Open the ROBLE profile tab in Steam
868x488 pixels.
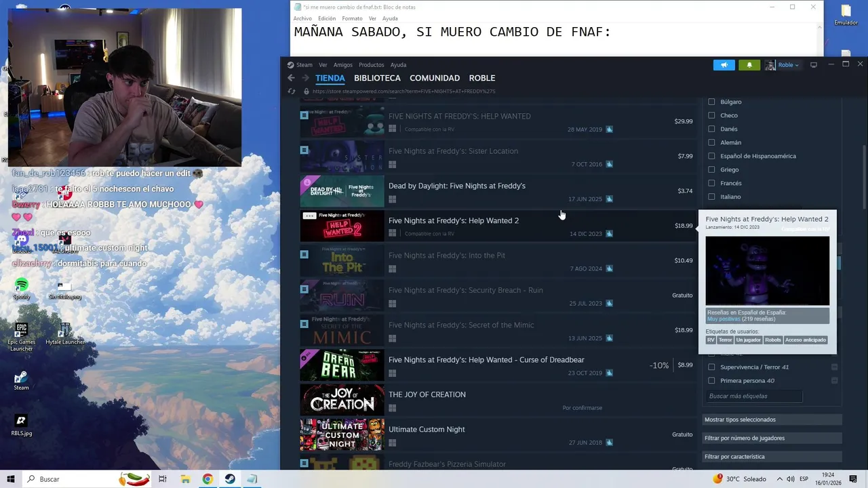(x=482, y=78)
